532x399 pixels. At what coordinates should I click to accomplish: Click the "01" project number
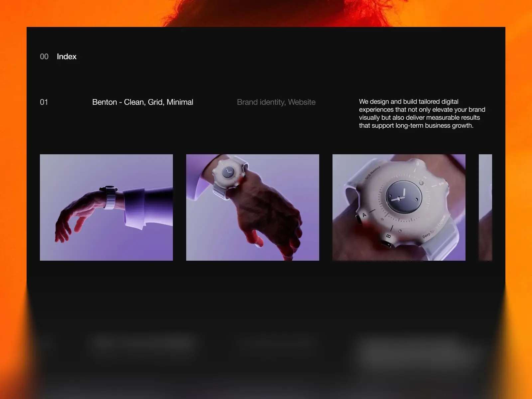(x=44, y=102)
